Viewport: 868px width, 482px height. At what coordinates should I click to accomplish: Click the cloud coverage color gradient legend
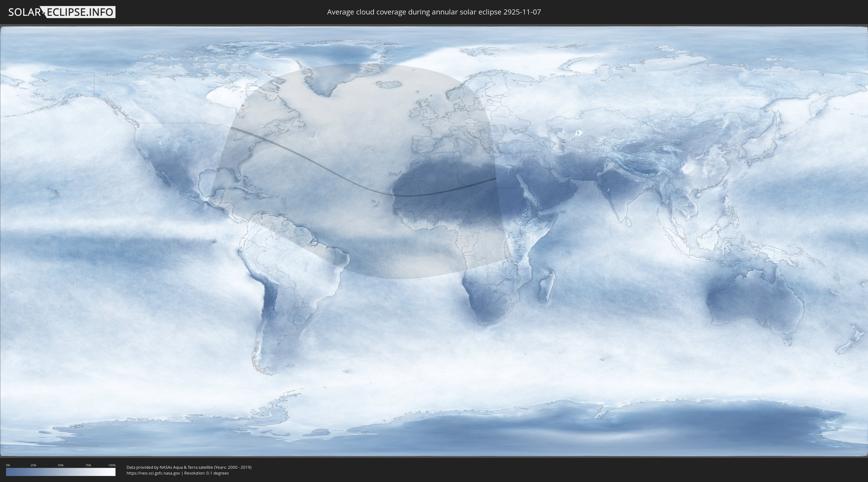[x=61, y=472]
